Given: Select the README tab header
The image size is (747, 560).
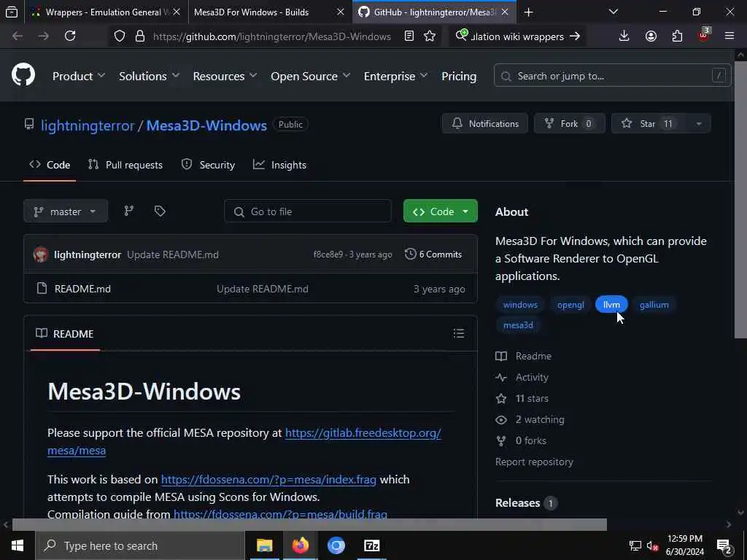Looking at the screenshot, I should coord(65,334).
